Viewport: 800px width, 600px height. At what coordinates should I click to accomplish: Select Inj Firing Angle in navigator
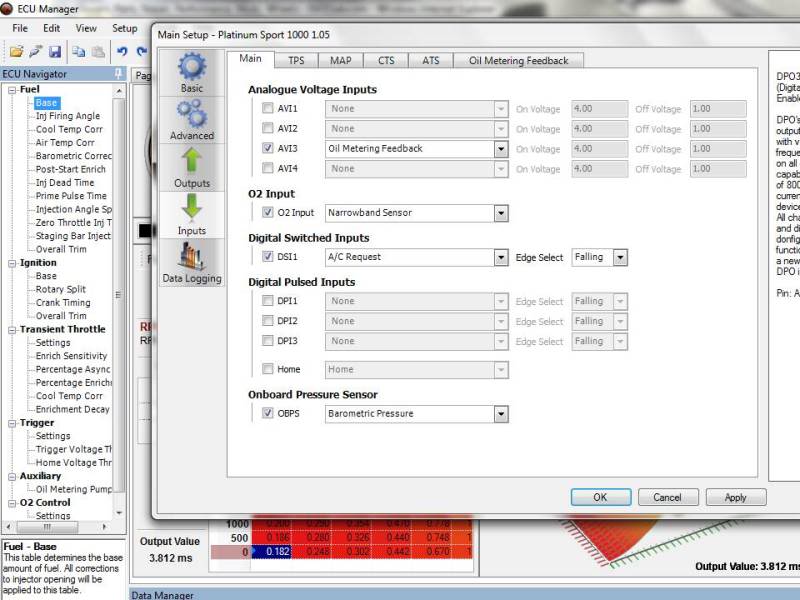pos(68,116)
